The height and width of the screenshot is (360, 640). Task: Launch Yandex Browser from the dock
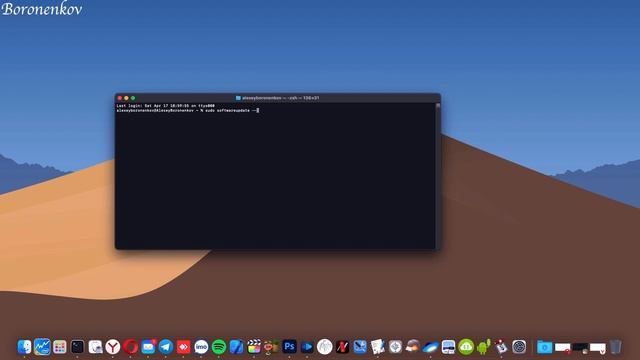[x=113, y=347]
